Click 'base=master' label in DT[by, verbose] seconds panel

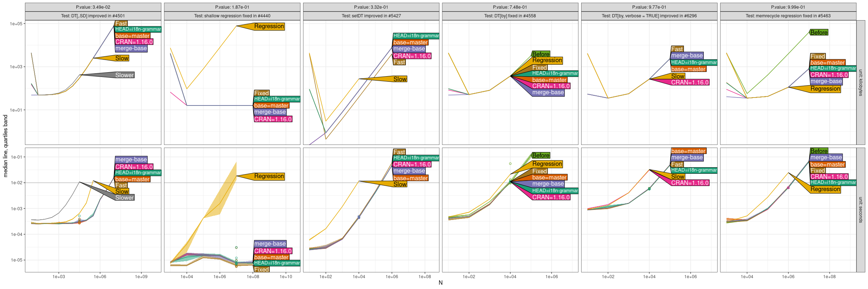pos(688,151)
